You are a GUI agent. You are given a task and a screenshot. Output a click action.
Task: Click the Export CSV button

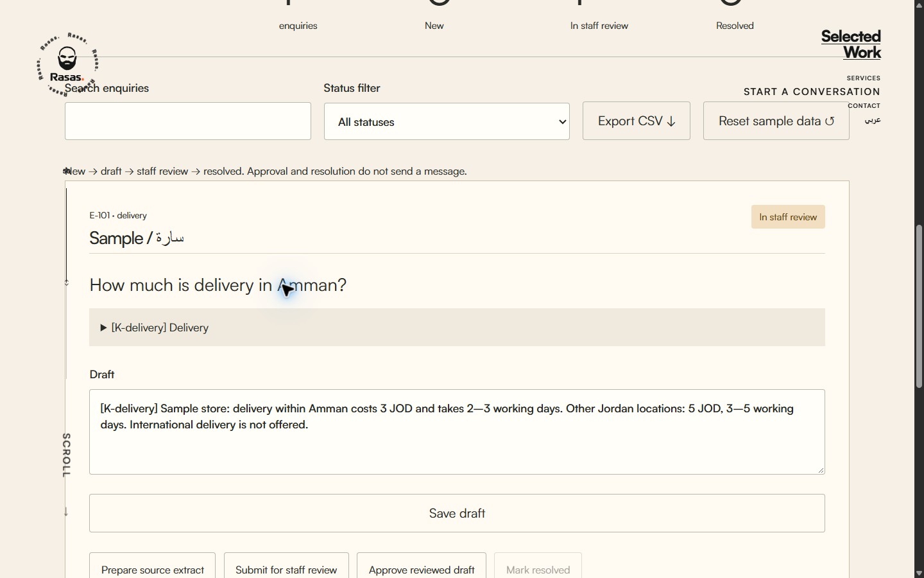[637, 121]
